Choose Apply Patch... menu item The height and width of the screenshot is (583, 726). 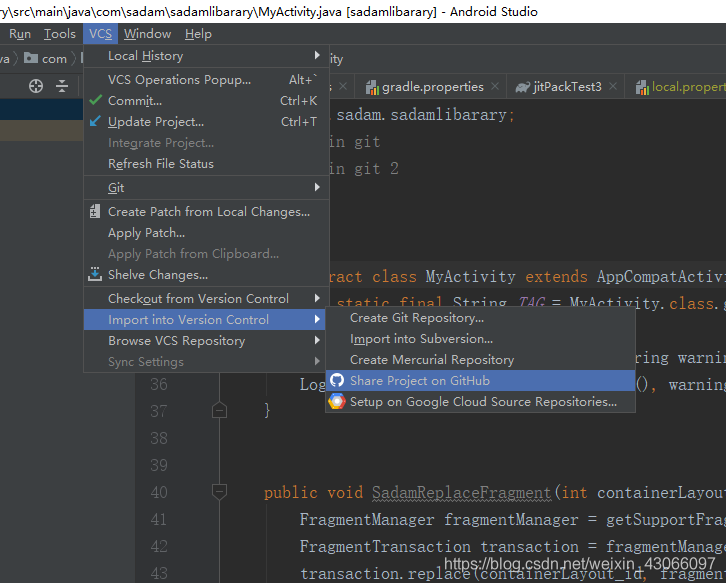point(206,233)
